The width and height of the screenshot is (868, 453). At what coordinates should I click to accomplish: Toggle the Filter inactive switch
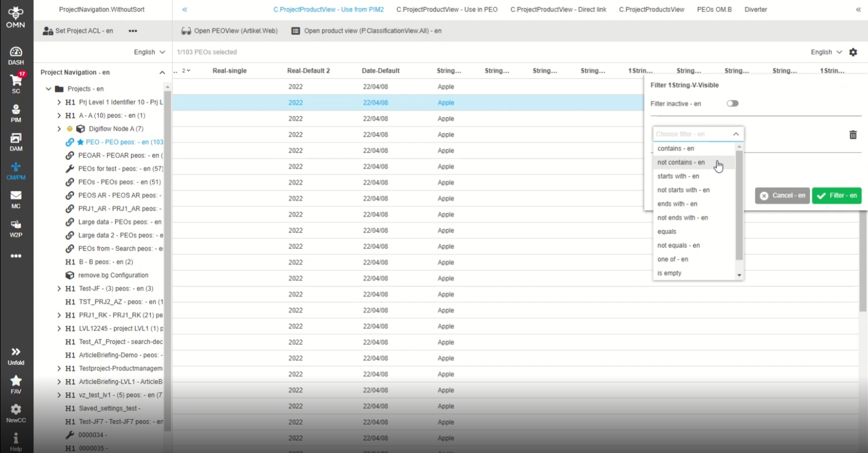(x=732, y=104)
